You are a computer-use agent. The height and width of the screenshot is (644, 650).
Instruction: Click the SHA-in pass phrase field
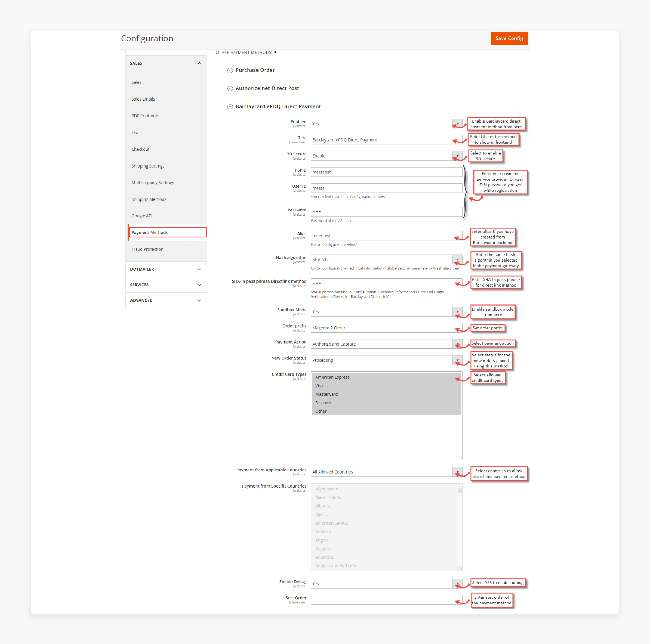pos(386,283)
